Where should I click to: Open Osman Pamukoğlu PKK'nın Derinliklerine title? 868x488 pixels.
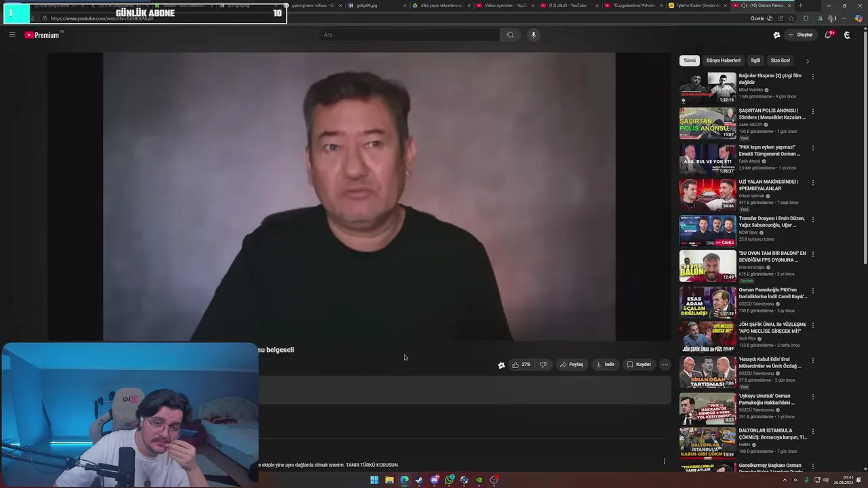point(773,293)
